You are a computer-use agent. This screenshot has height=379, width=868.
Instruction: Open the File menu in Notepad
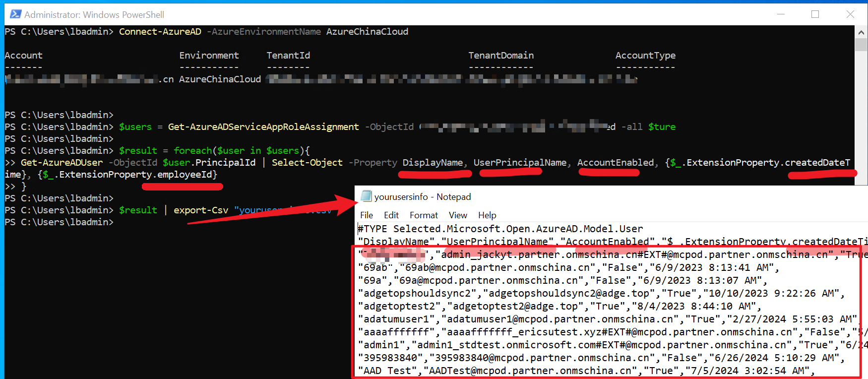click(367, 215)
